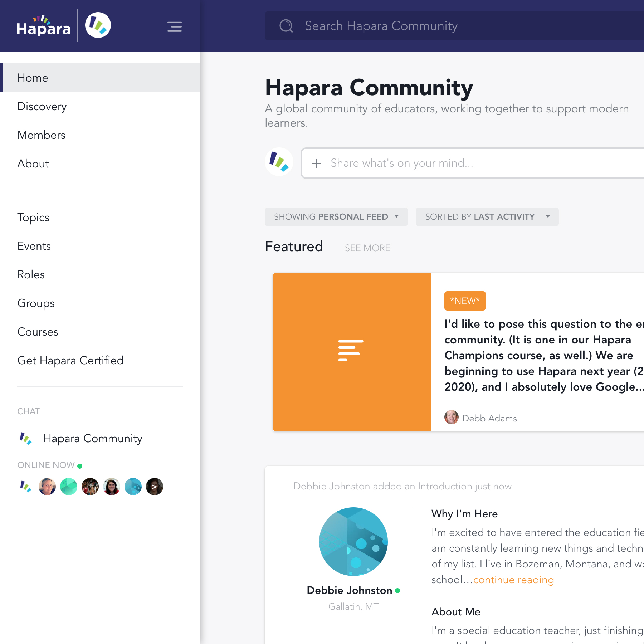644x644 pixels.
Task: Open featured post title by Debb Adams
Action: [544, 355]
